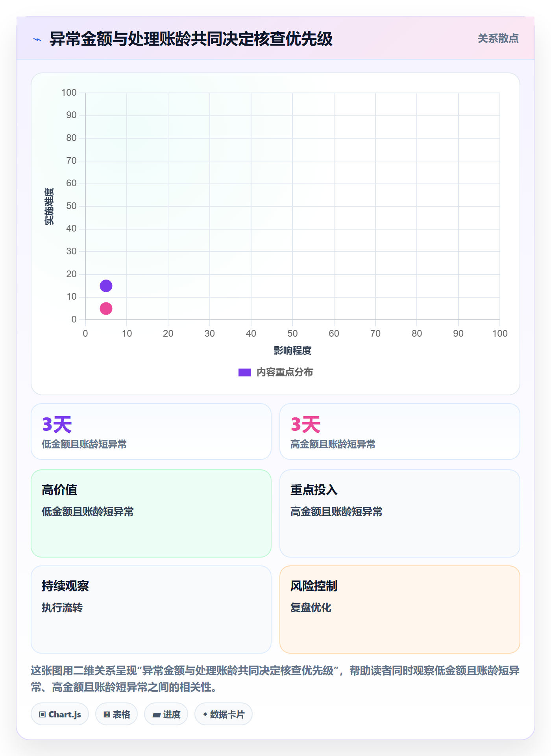Image resolution: width=551 pixels, height=756 pixels.
Task: Click the pink 3天 value card
Action: click(400, 432)
